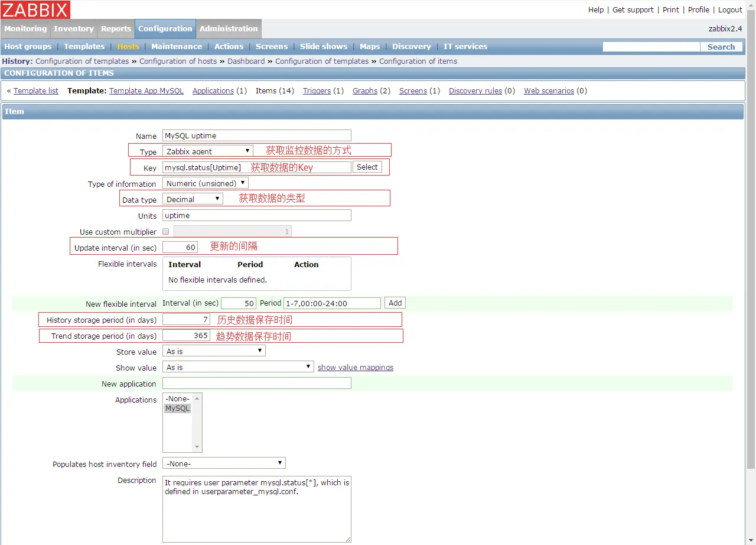The width and height of the screenshot is (756, 545).
Task: Go to Discovery submenu
Action: point(412,47)
